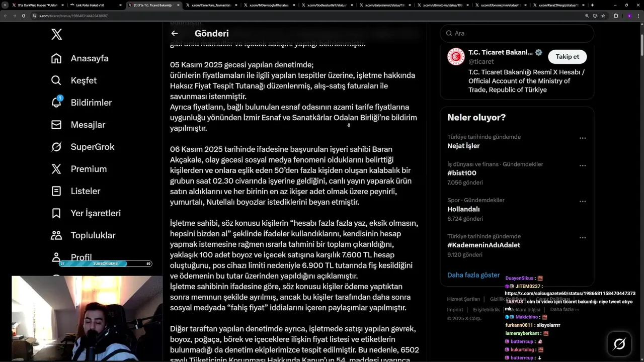Grab the page vertical scrollbar
The width and height of the screenshot is (644, 362).
click(641, 45)
